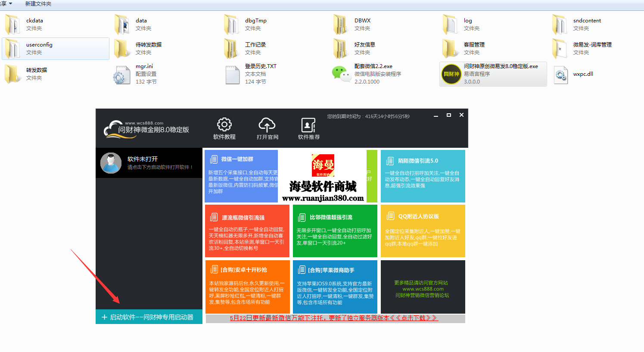The height and width of the screenshot is (352, 644).
Task: Select the 好友信息 folder icon
Action: [341, 48]
